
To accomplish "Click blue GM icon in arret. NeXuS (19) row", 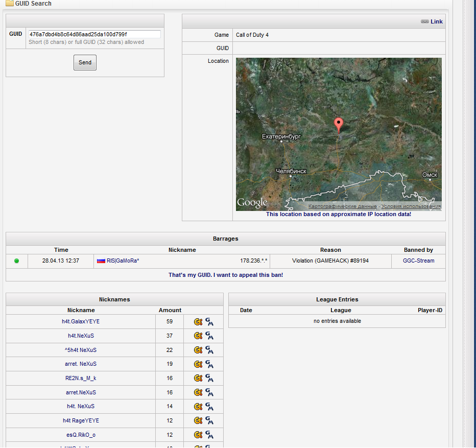I will click(x=209, y=364).
